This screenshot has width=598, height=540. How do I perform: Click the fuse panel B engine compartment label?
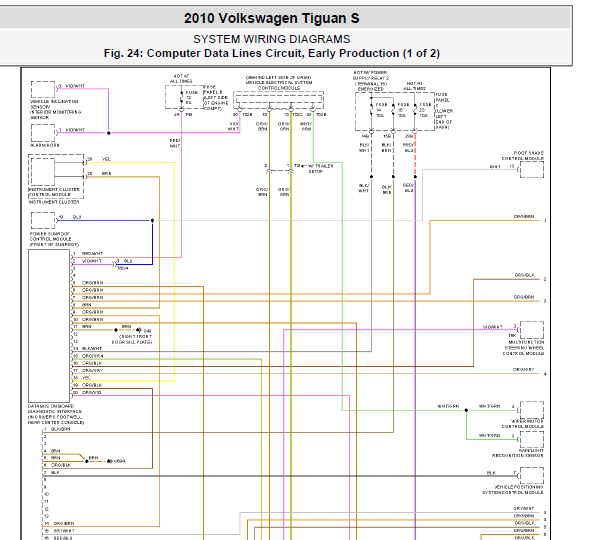[x=215, y=98]
